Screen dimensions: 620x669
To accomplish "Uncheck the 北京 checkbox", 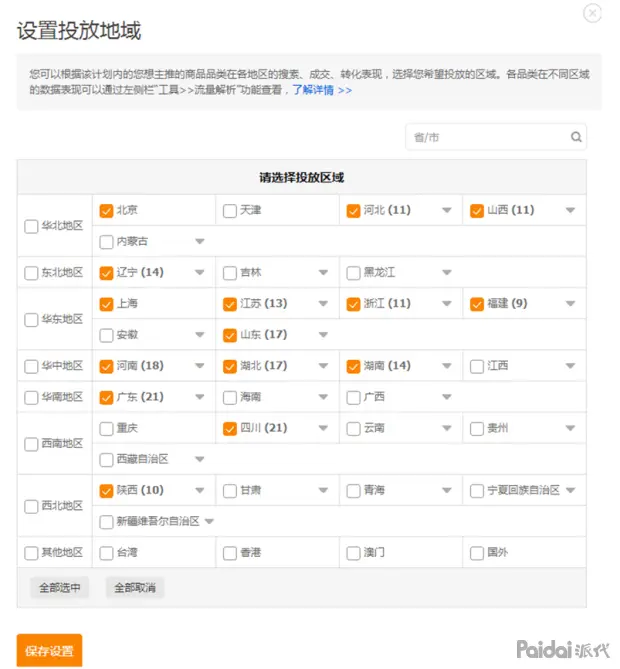I will pyautogui.click(x=106, y=211).
